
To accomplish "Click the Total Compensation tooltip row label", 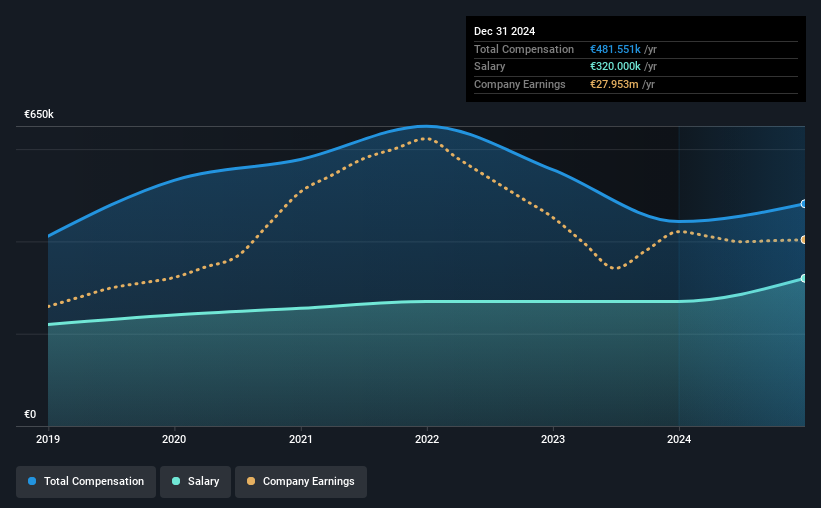I will [x=524, y=49].
